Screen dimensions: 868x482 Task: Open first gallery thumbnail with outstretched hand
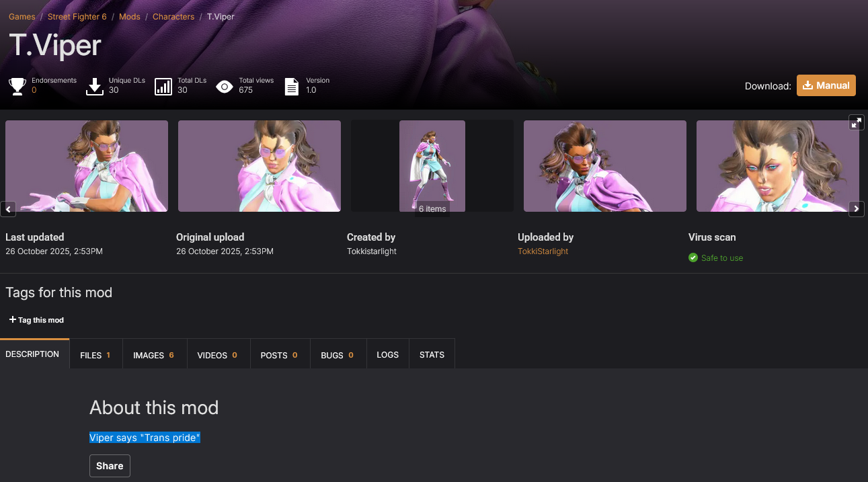(87, 166)
